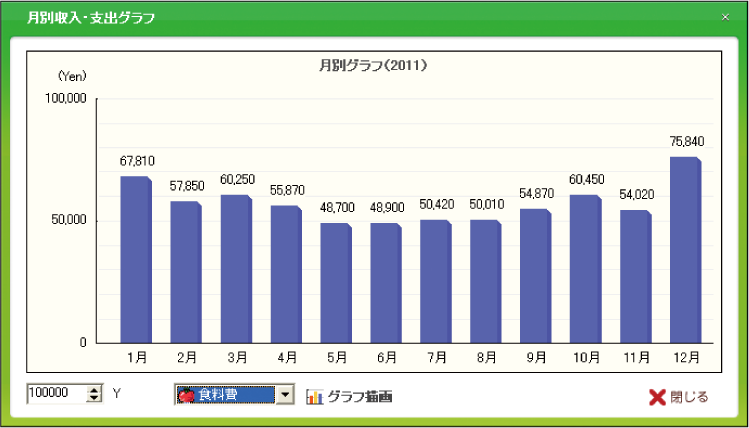
Task: Click the 8月 bar showing 50,010
Action: pyautogui.click(x=485, y=281)
